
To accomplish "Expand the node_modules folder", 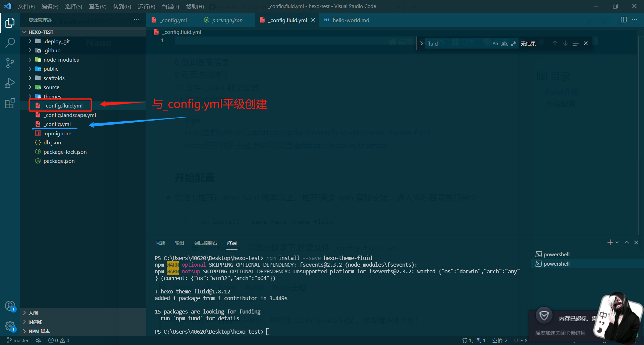I will pyautogui.click(x=84, y=60).
